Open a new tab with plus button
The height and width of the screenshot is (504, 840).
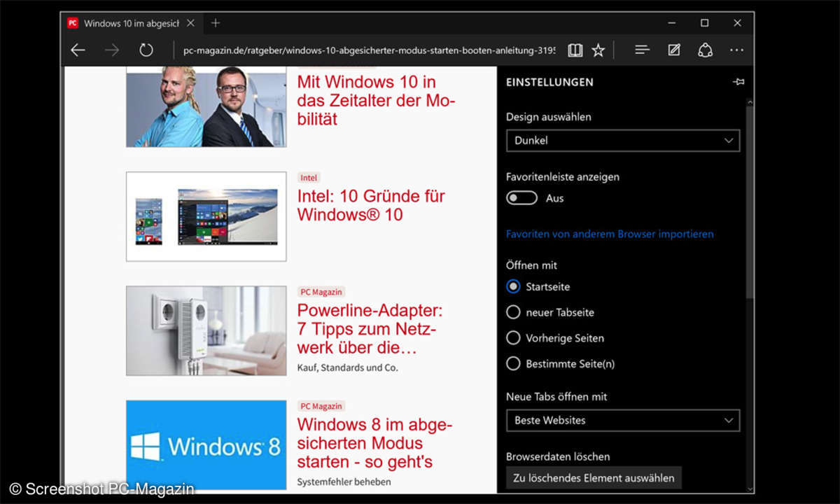pos(216,23)
